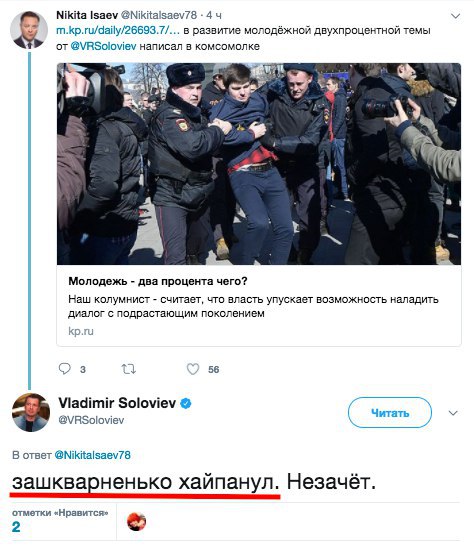Image resolution: width=474 pixels, height=548 pixels.
Task: Follow Soloviev with Читать button
Action: pyautogui.click(x=390, y=412)
